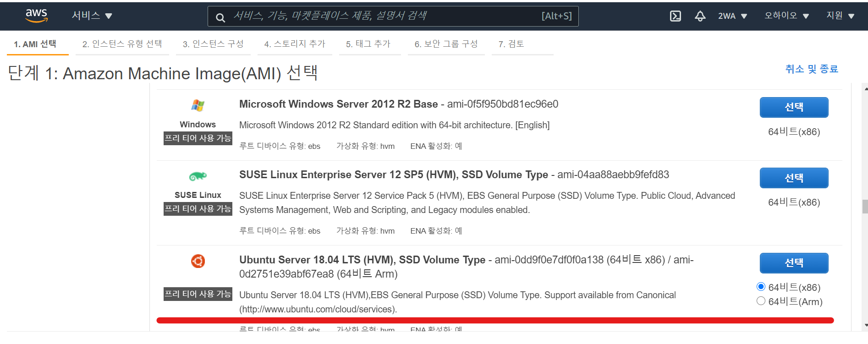Click the Ubuntu logo icon
The height and width of the screenshot is (344, 868).
(198, 261)
